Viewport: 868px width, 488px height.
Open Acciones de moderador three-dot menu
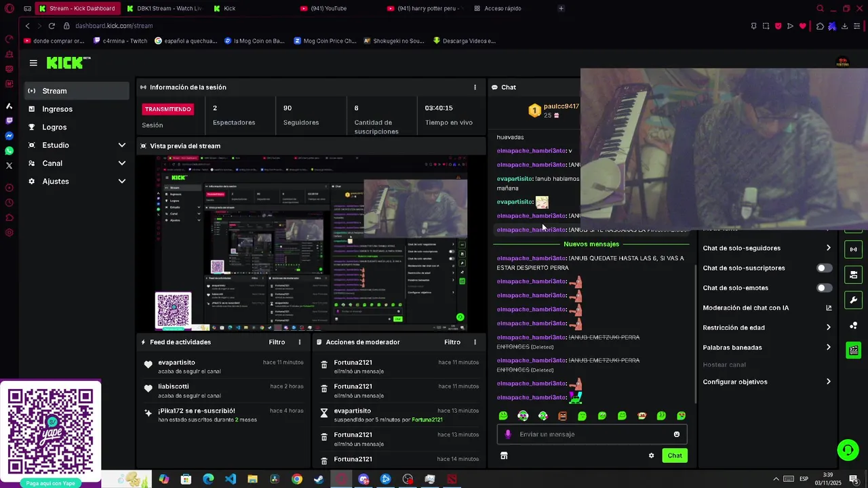(x=475, y=342)
